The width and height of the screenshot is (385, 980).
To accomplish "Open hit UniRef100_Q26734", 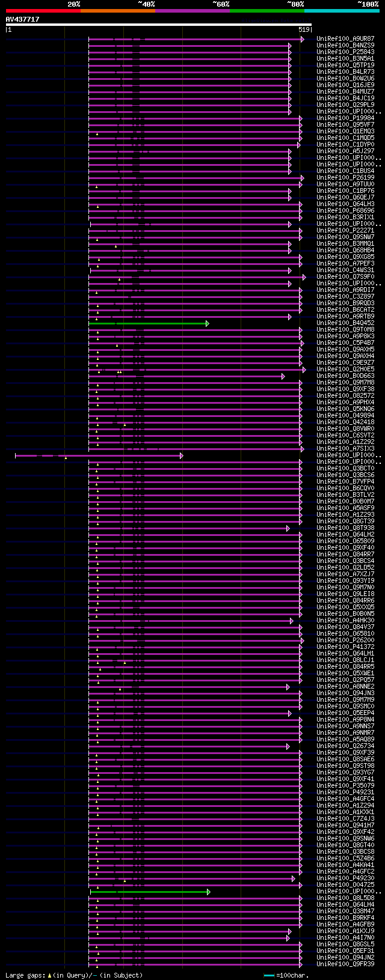I will point(345,746).
